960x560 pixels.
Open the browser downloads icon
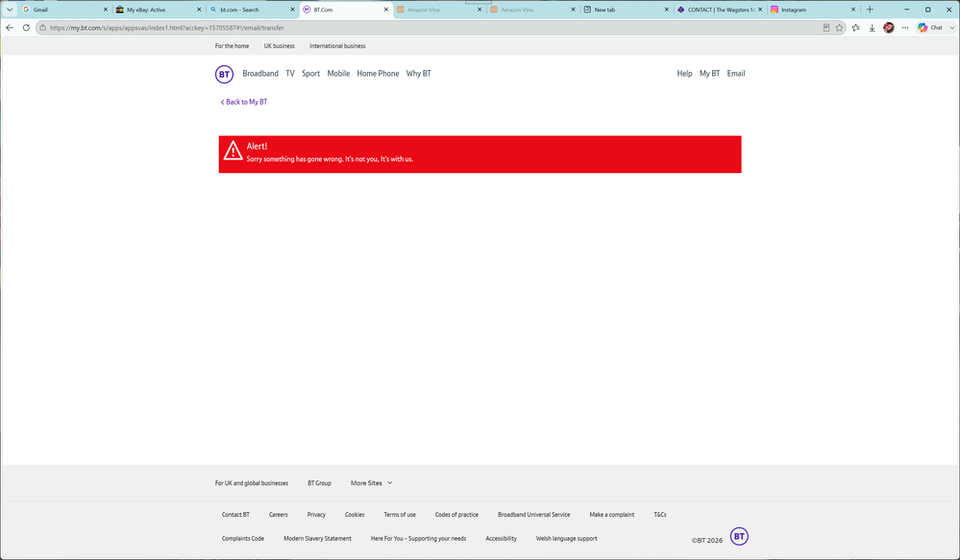[x=872, y=28]
